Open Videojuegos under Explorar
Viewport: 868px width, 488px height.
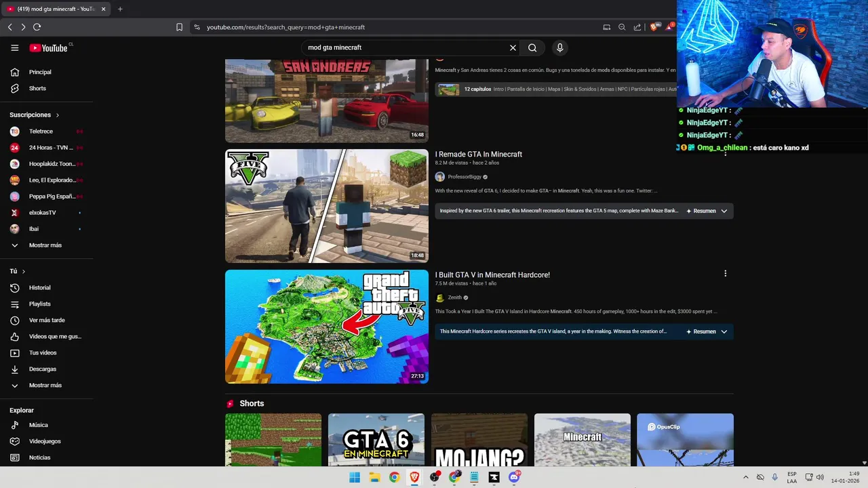(x=46, y=441)
